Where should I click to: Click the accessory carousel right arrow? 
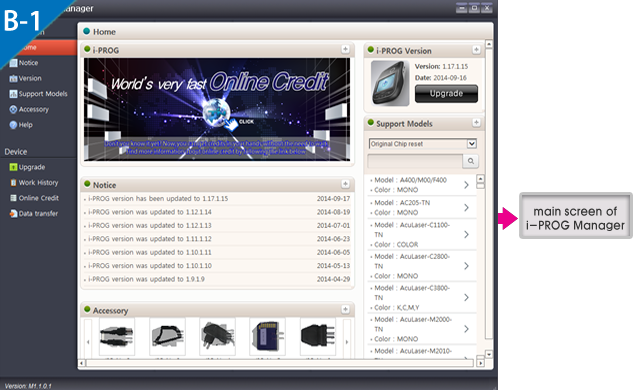tap(347, 342)
